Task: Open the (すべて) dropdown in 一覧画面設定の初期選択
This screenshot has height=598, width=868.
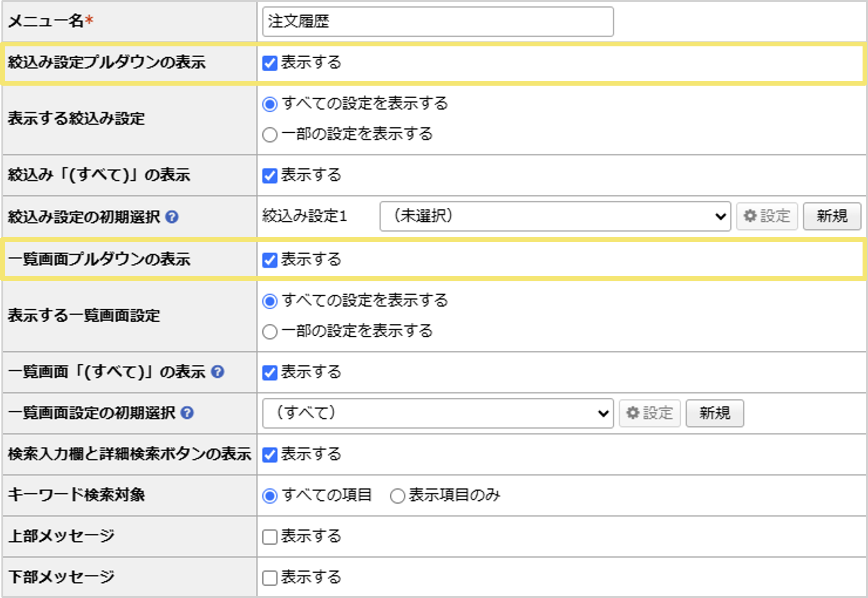Action: 438,413
